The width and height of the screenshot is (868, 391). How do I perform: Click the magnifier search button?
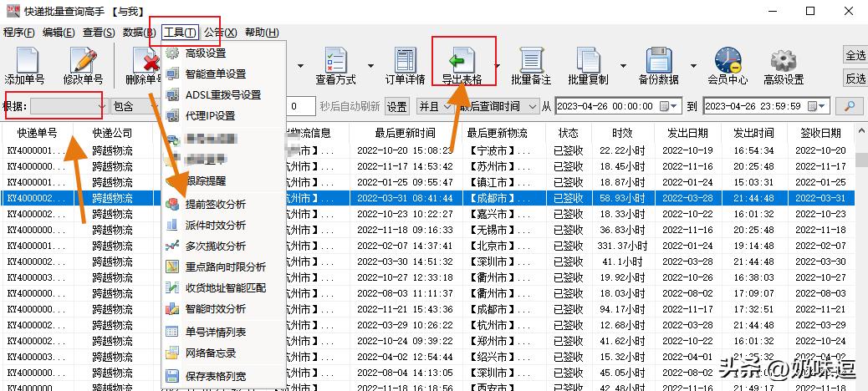point(849,105)
